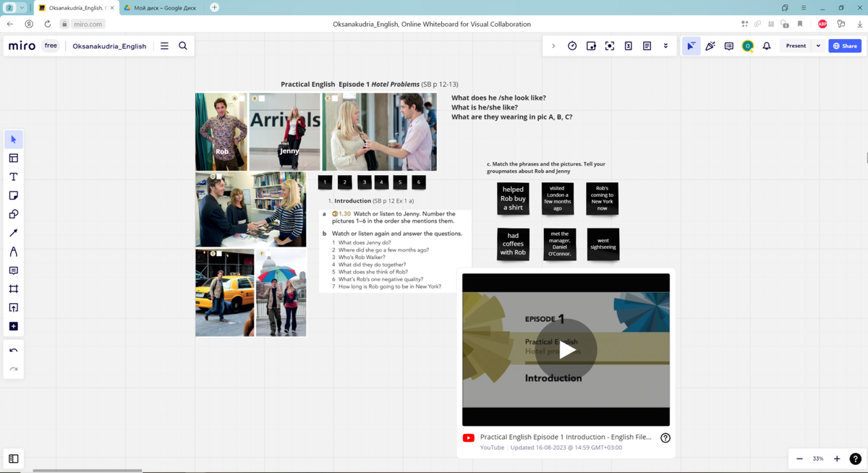Open reactions party popper icon
The height and width of the screenshot is (473, 868).
(710, 46)
